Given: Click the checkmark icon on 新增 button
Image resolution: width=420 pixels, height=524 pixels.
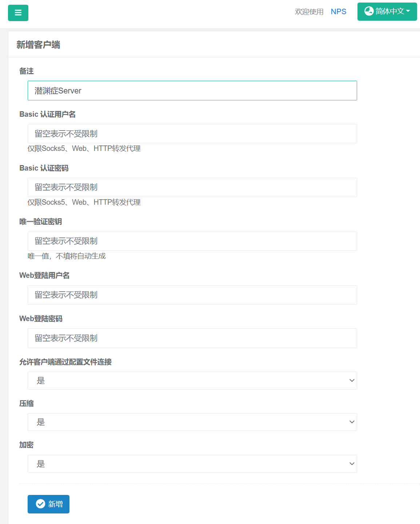Looking at the screenshot, I should click(40, 504).
